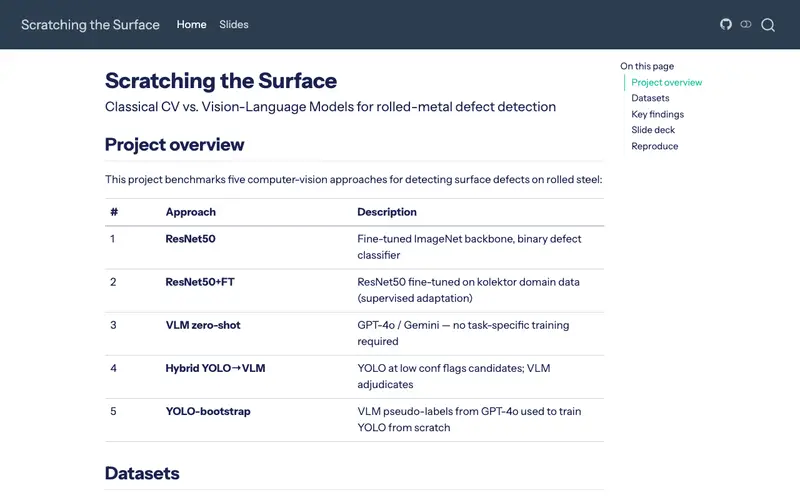Viewport: 800px width, 500px height.
Task: Click row number 5 in table
Action: (113, 411)
